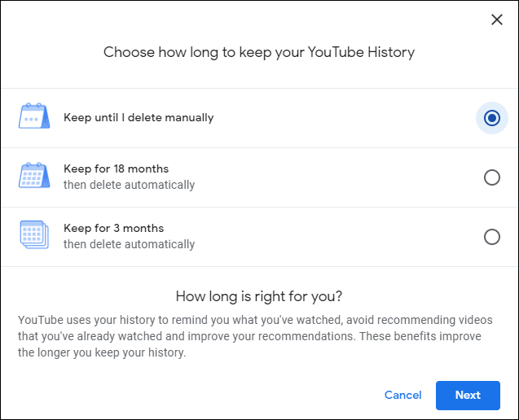The image size is (519, 420).
Task: Click 'then delete automatically' under the 3 months option
Action: [129, 244]
